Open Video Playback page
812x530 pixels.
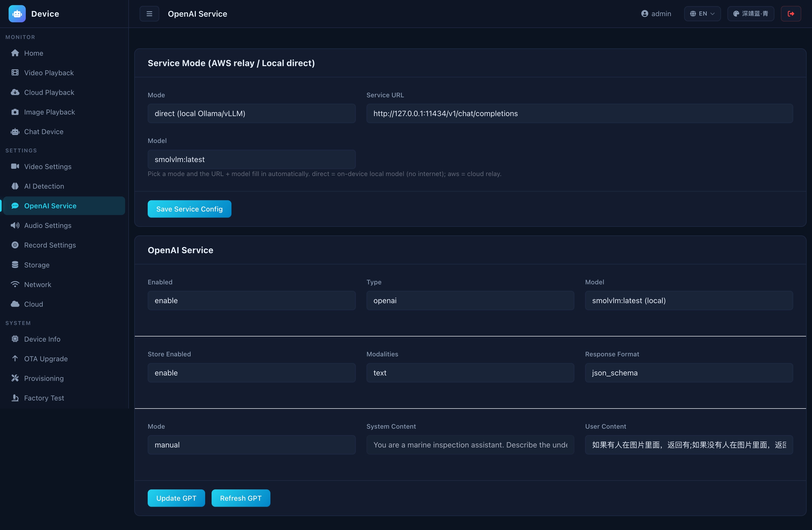[x=64, y=72]
